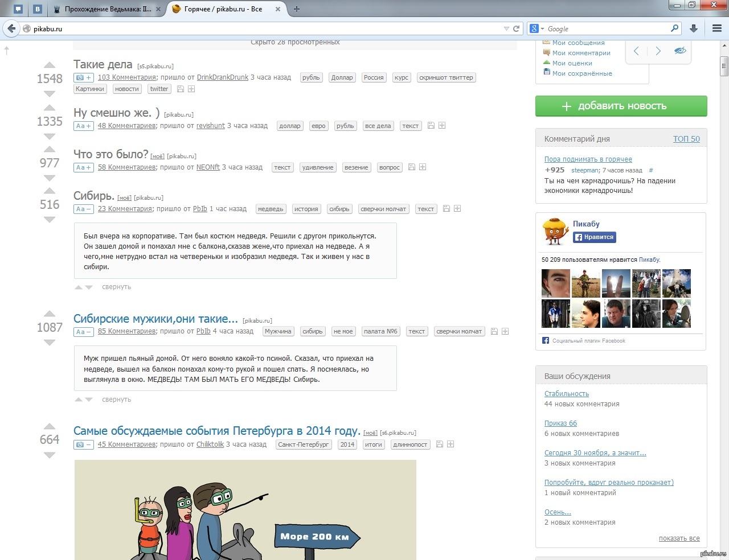Click plus icon after 'длиннопост' tag
Image resolution: width=729 pixels, height=560 pixels.
tap(450, 444)
